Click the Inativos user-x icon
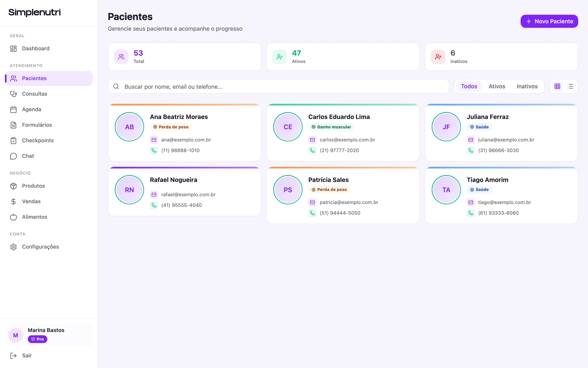Screen dimensions: 588x368 click(x=438, y=57)
